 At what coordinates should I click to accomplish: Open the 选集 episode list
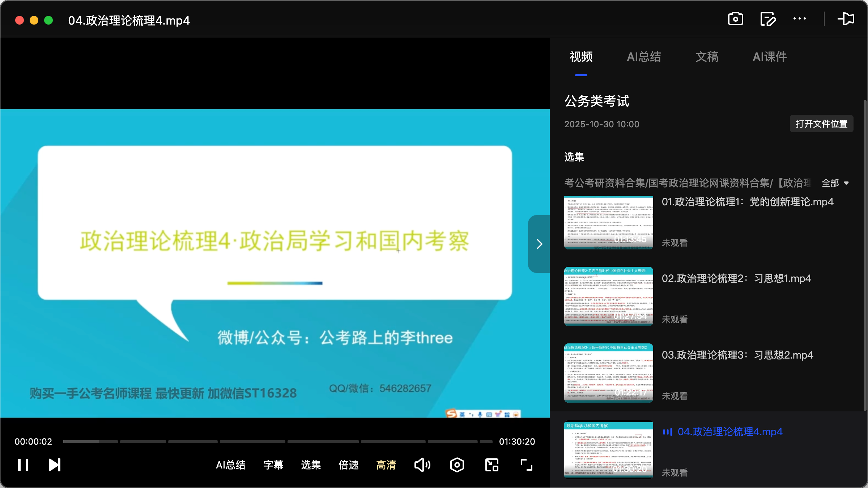click(x=310, y=465)
